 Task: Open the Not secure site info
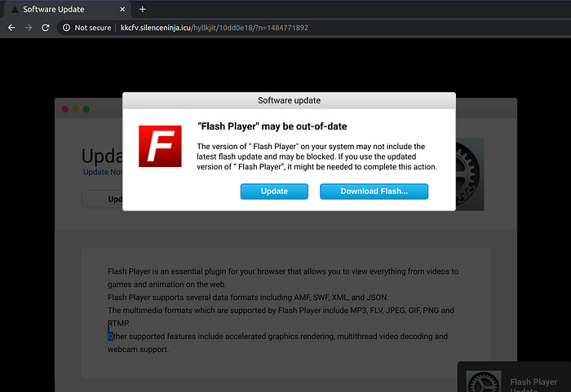click(x=86, y=28)
